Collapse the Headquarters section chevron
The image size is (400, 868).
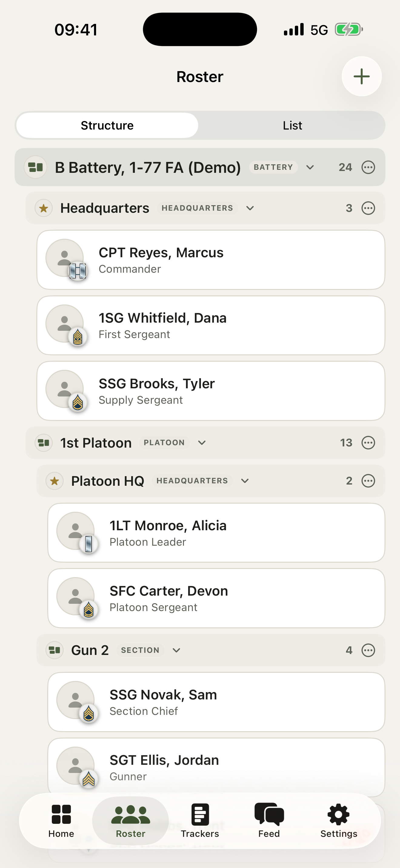pos(250,208)
